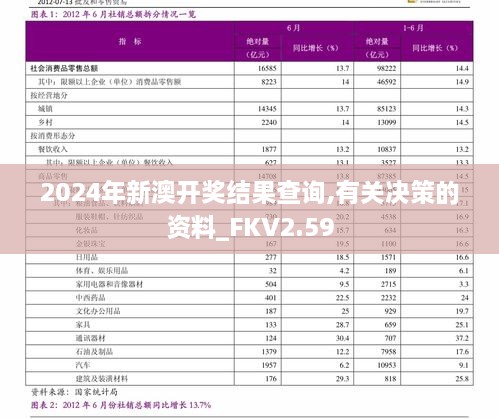This screenshot has width=499, height=419.
Task: Select the '体育、娱乐用品' row label
Action: click(102, 271)
